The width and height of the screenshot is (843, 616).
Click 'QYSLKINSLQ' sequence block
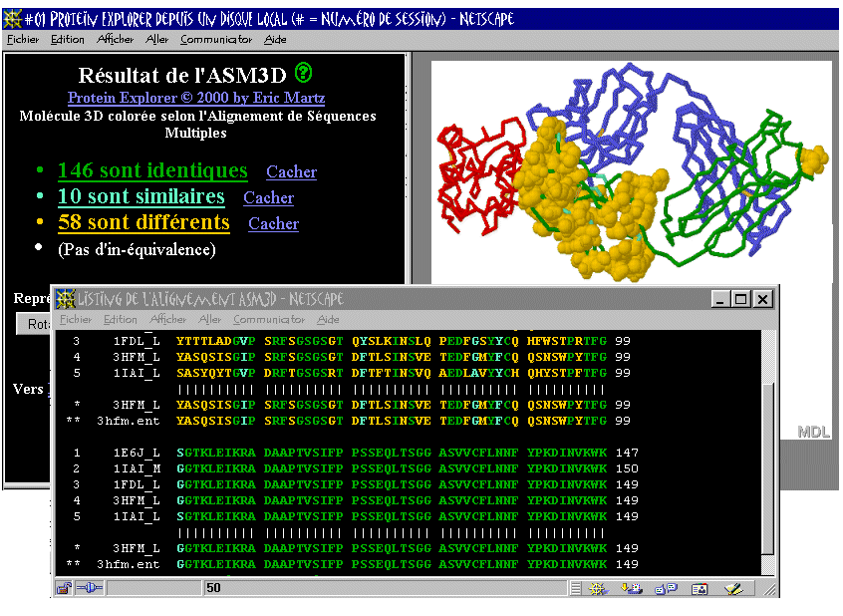[391, 341]
